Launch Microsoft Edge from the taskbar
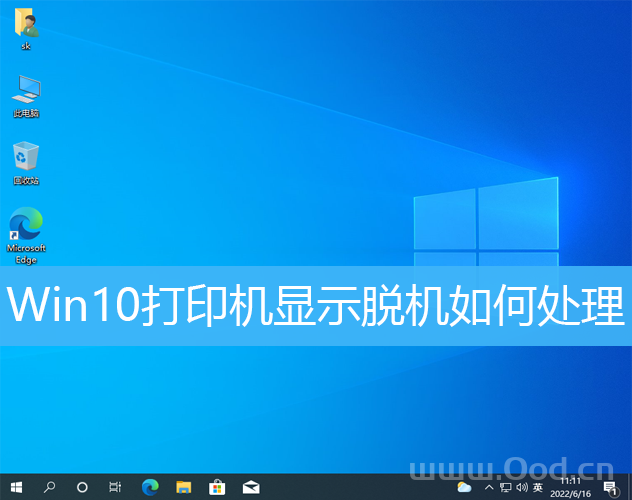This screenshot has width=632, height=500. (x=150, y=487)
